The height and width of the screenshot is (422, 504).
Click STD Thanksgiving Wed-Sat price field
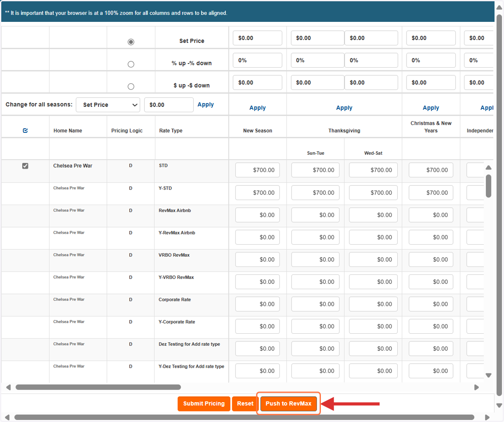[x=373, y=170]
